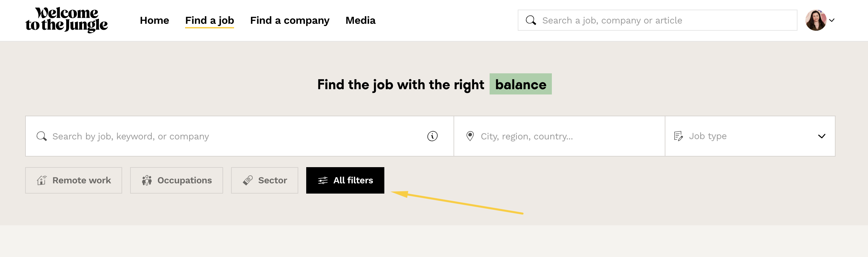The image size is (868, 257).
Task: Navigate to Find a company
Action: click(289, 20)
